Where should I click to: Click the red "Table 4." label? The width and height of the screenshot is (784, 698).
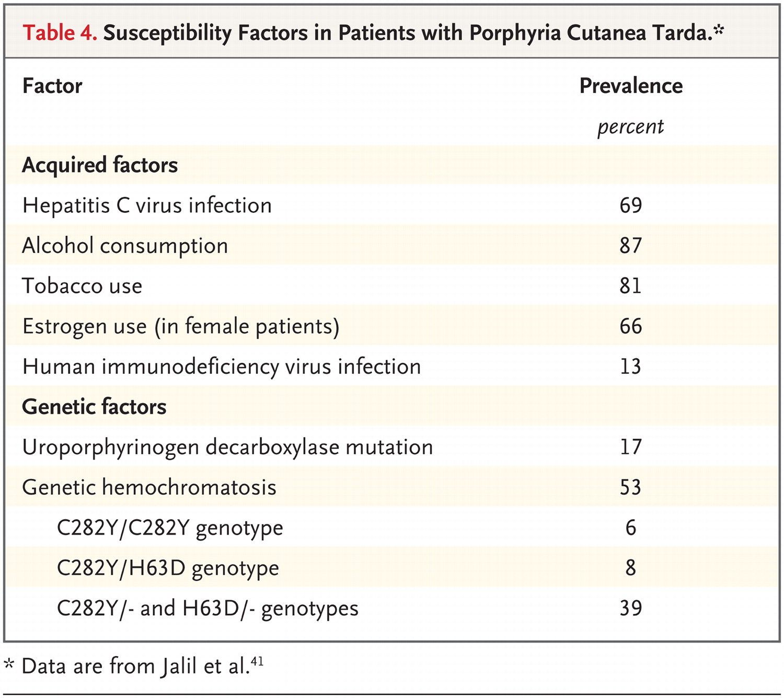point(60,33)
